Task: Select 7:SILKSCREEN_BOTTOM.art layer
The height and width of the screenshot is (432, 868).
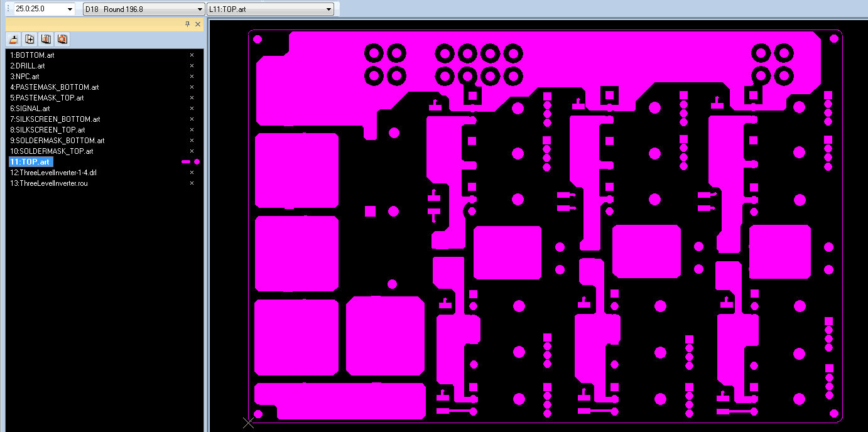Action: point(55,119)
